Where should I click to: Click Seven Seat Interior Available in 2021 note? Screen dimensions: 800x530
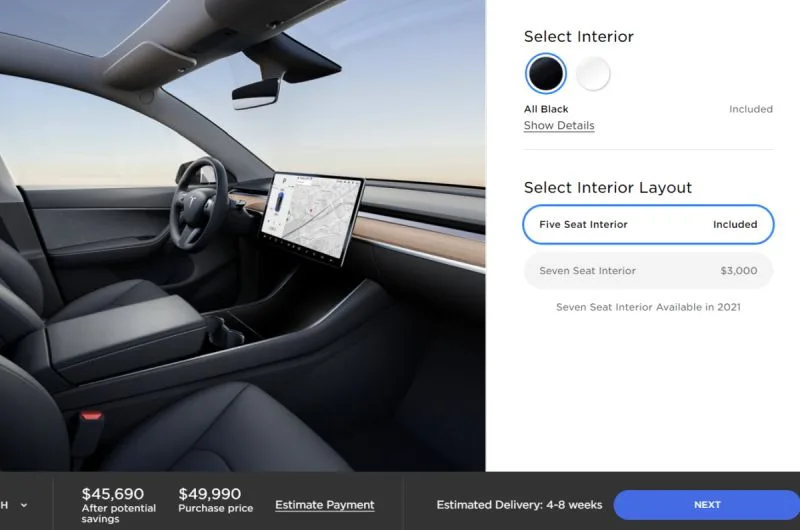point(648,307)
